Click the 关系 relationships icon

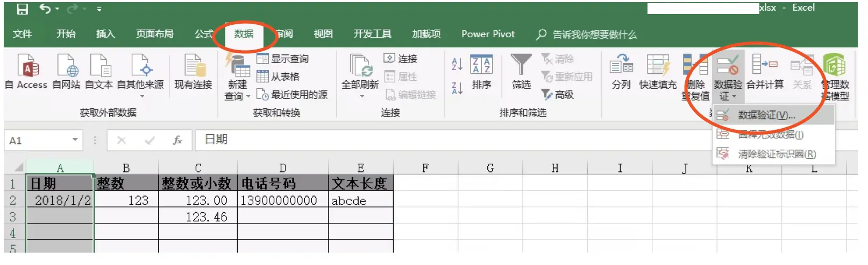tap(802, 72)
